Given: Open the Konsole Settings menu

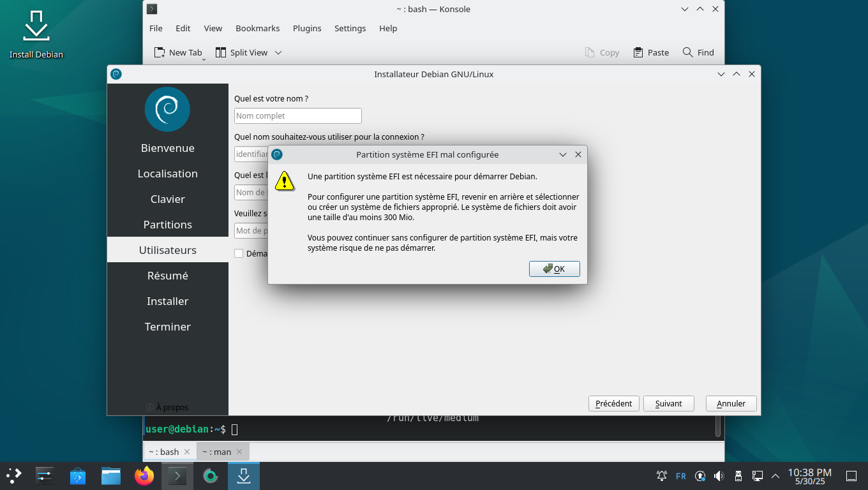Looking at the screenshot, I should pyautogui.click(x=350, y=28).
